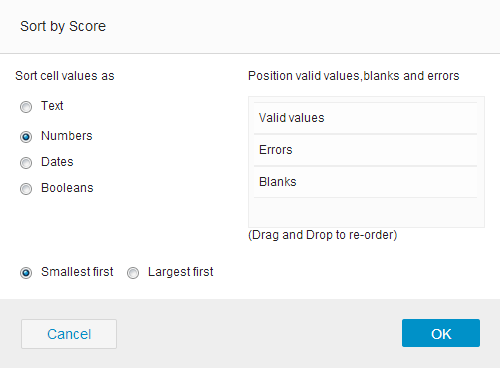Click empty space below Blanks in list

click(365, 212)
